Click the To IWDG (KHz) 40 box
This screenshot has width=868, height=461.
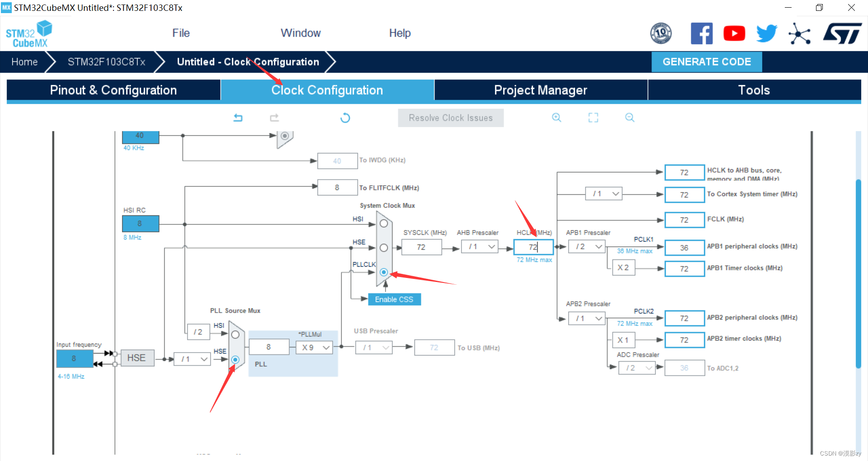pyautogui.click(x=337, y=161)
